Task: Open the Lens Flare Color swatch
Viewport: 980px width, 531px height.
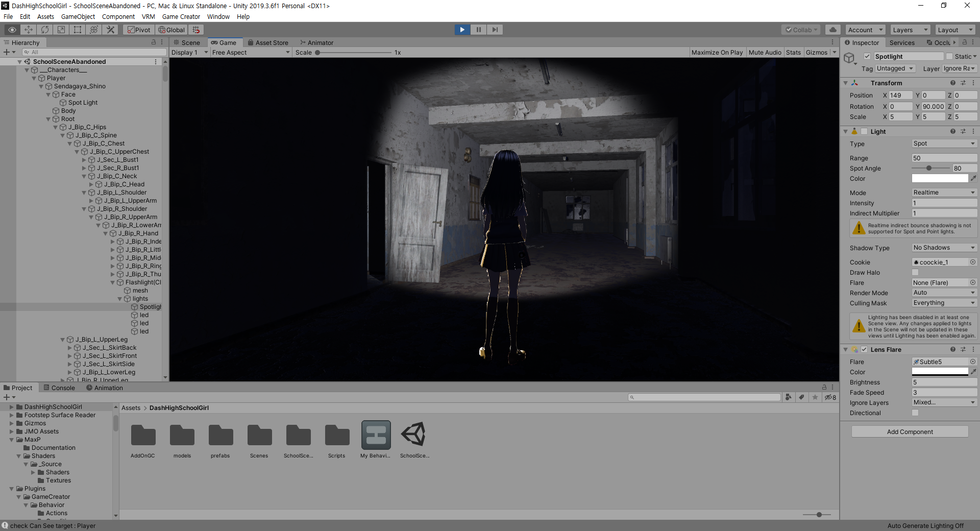Action: pos(940,372)
